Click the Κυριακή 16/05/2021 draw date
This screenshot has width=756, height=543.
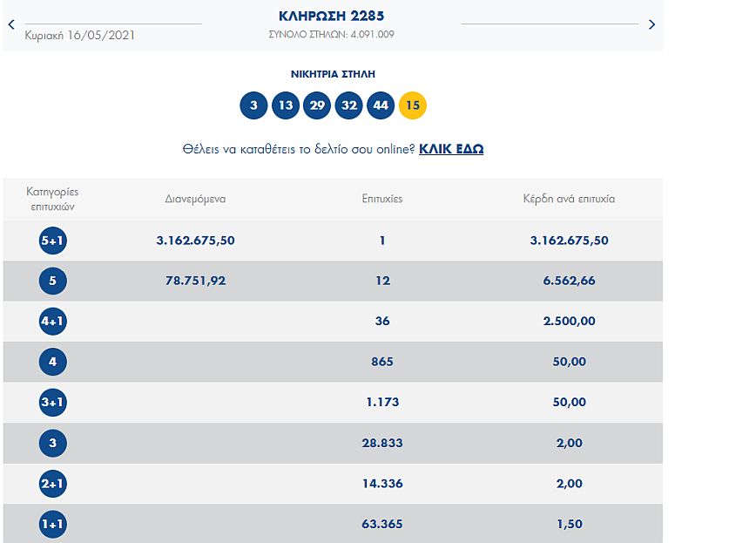(x=80, y=36)
